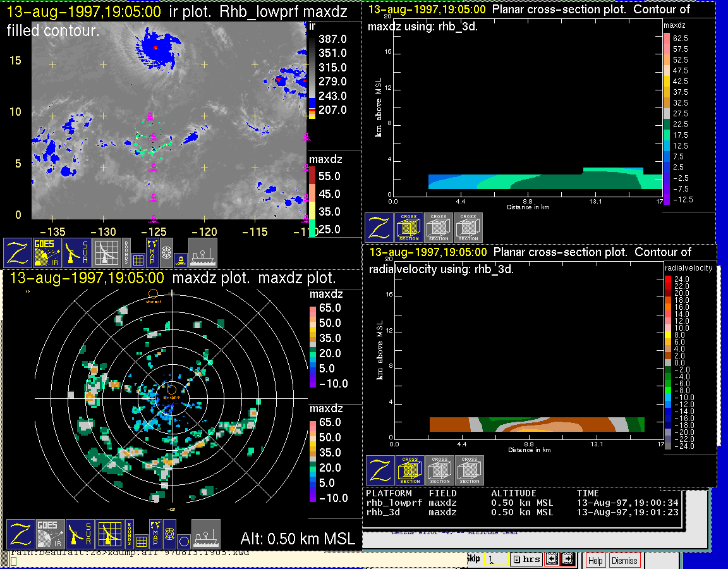Click the Zebra Z icon in the IR plot toolbar

[x=18, y=252]
